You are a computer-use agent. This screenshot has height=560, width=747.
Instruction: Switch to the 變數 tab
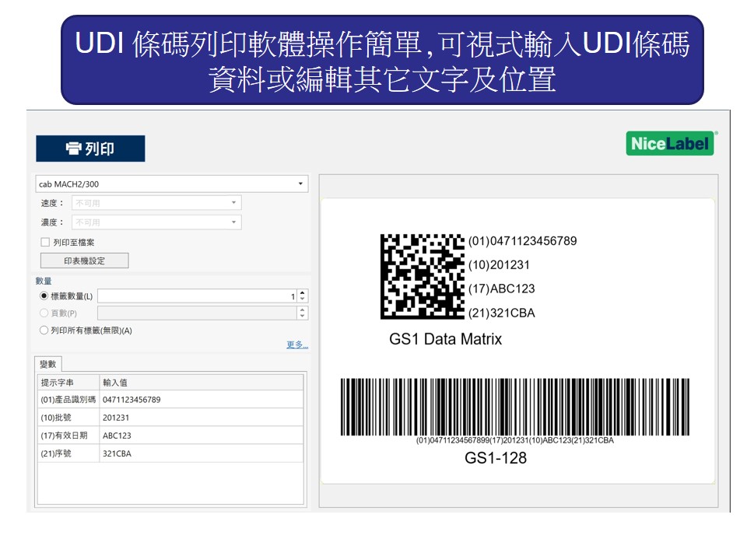pyautogui.click(x=48, y=364)
